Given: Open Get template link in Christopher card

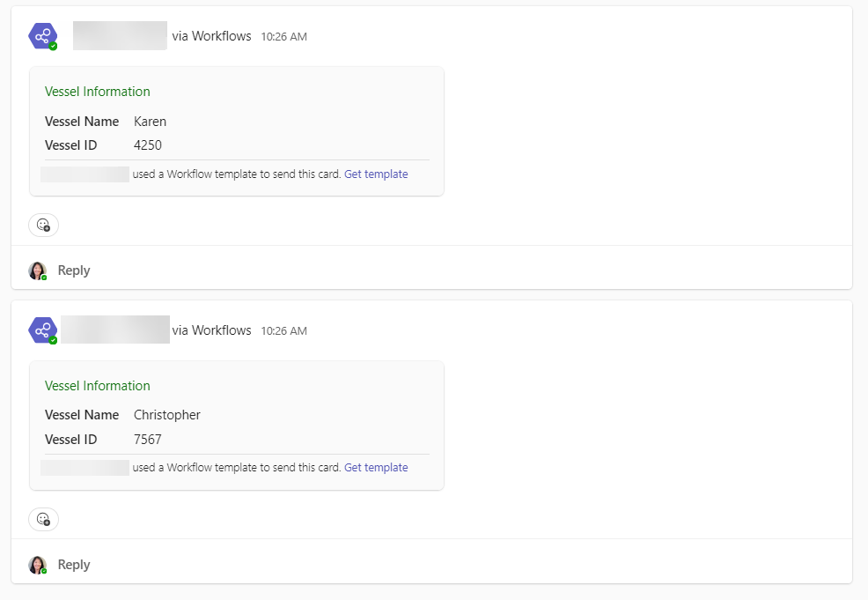Looking at the screenshot, I should pos(376,468).
